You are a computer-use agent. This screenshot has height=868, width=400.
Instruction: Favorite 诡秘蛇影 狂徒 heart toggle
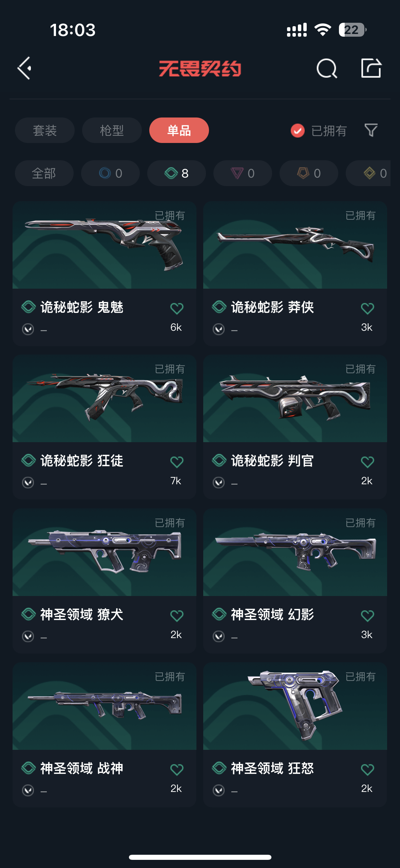coord(177,462)
